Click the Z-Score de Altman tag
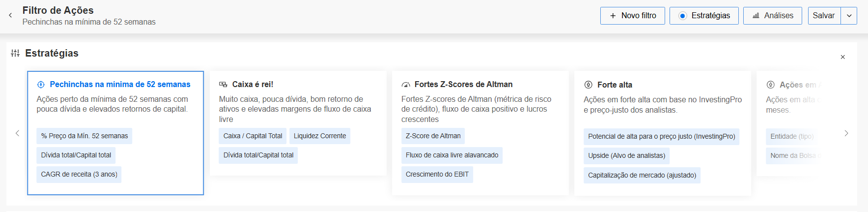The image size is (868, 212). (433, 136)
